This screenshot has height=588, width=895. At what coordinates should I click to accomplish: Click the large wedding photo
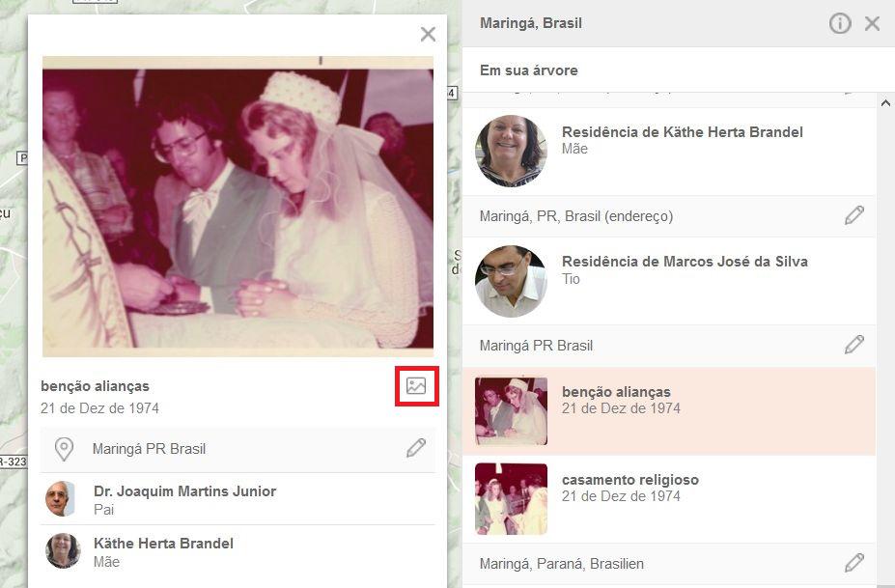[238, 206]
